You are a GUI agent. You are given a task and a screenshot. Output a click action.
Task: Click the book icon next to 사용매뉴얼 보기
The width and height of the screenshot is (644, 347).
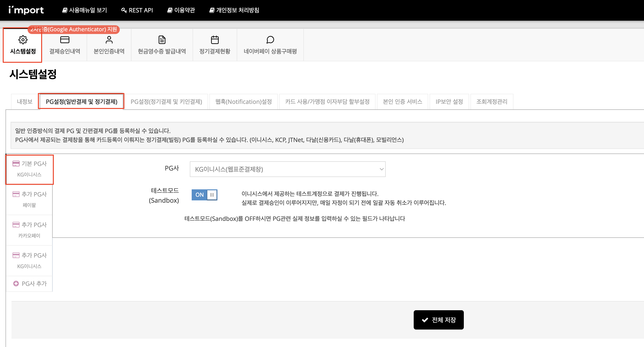tap(65, 10)
